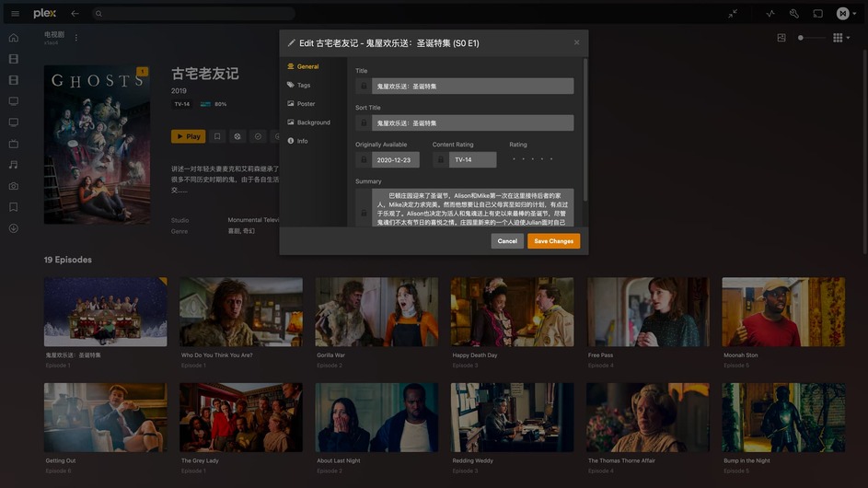Toggle the lock on the Title field
Viewport: 868px width, 488px height.
tap(364, 86)
